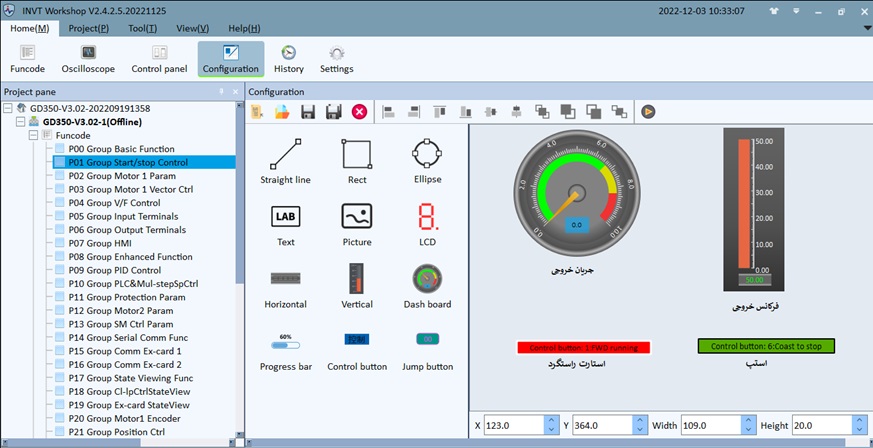Screen dimensions: 873x448
Task: Open the Project(P) menu
Action: click(89, 28)
